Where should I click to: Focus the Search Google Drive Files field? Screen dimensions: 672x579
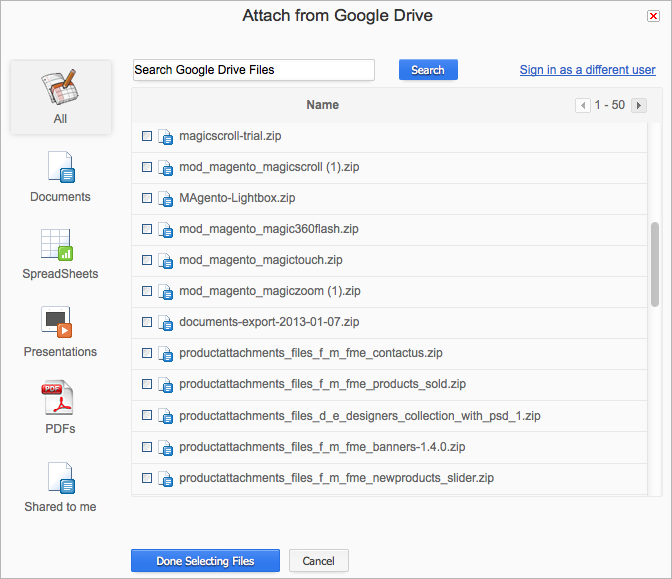pyautogui.click(x=254, y=69)
